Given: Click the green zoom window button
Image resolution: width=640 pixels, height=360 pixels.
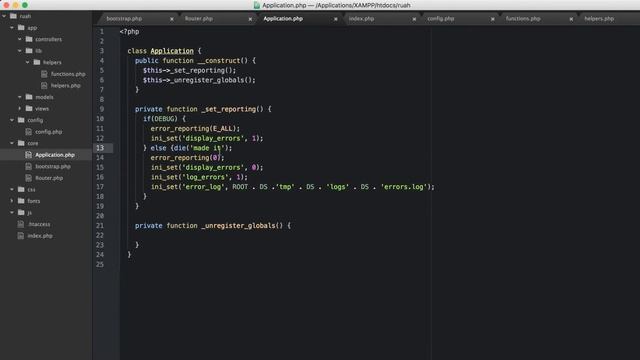Looking at the screenshot, I should (x=25, y=5).
